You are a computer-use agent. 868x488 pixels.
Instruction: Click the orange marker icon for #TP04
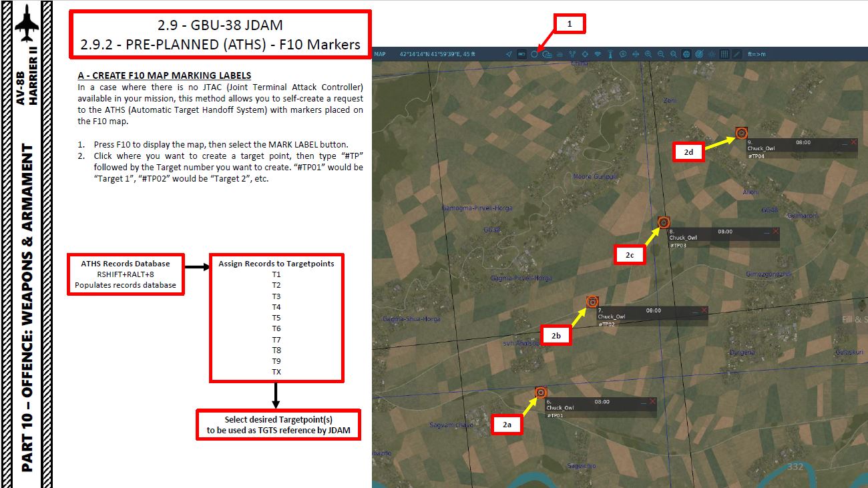741,133
